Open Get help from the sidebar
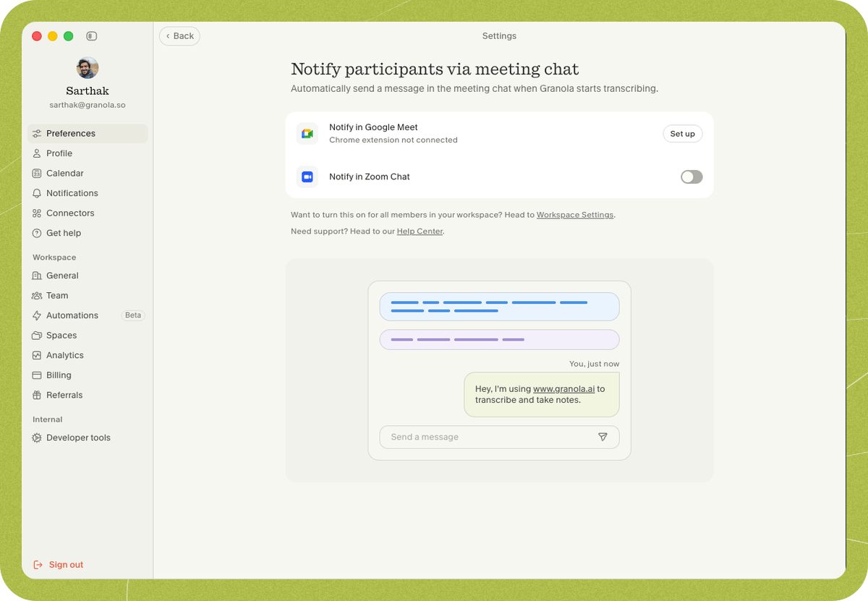This screenshot has height=601, width=868. point(88,233)
